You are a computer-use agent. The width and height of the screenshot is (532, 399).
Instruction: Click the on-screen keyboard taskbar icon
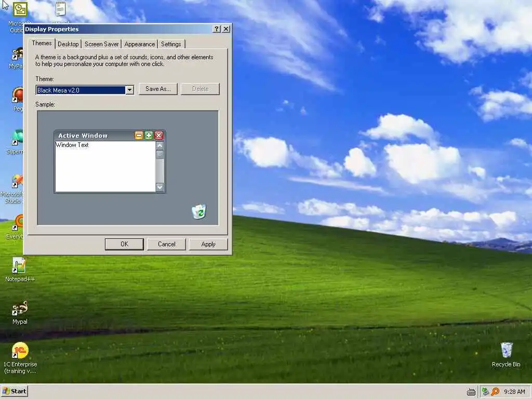click(x=471, y=392)
